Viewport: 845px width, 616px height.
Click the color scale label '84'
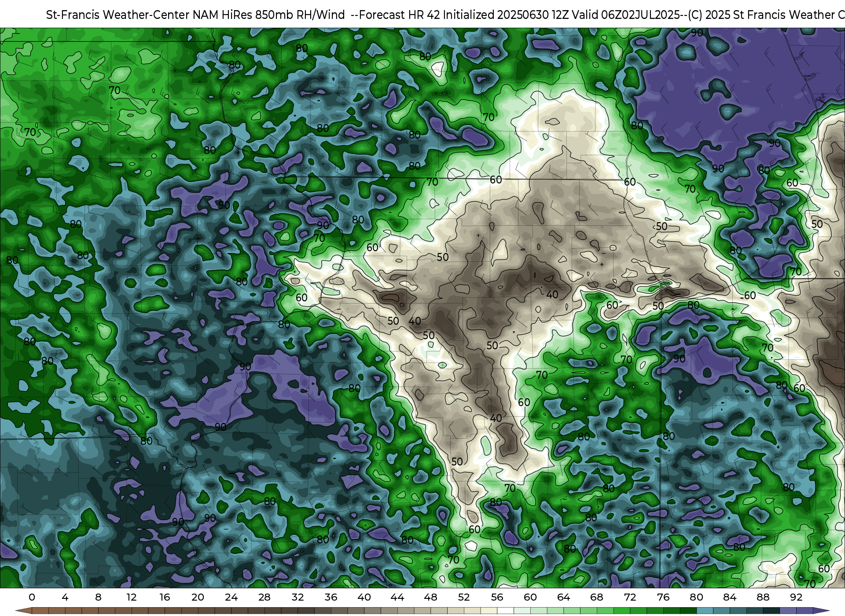click(730, 597)
